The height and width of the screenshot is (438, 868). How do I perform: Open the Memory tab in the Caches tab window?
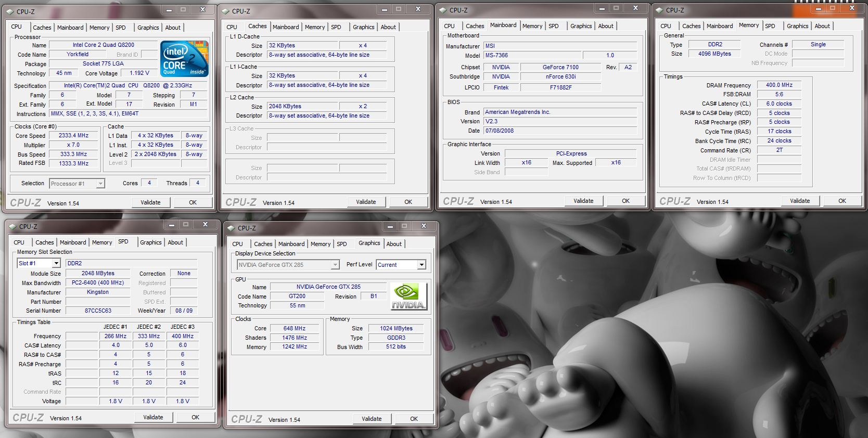[315, 27]
